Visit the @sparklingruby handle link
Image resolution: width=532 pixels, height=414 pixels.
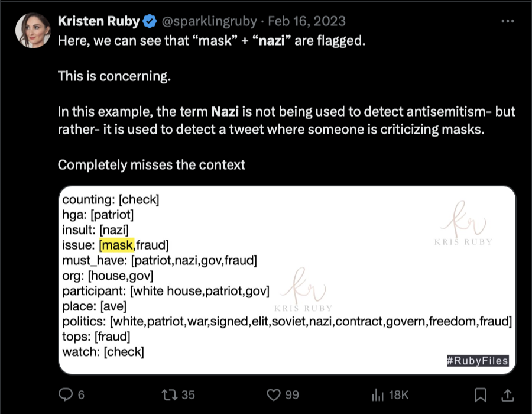click(209, 22)
